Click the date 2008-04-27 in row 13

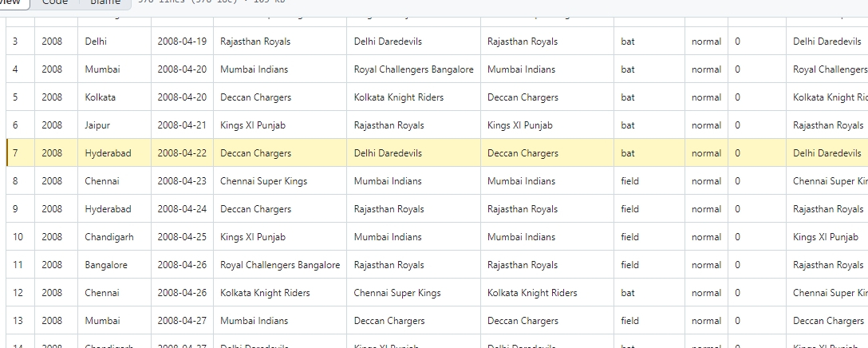point(182,321)
